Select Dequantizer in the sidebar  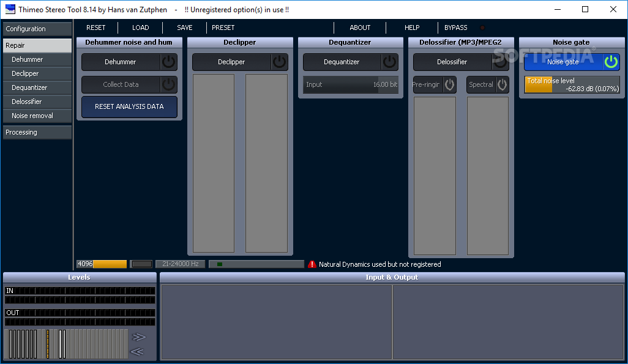(x=37, y=87)
